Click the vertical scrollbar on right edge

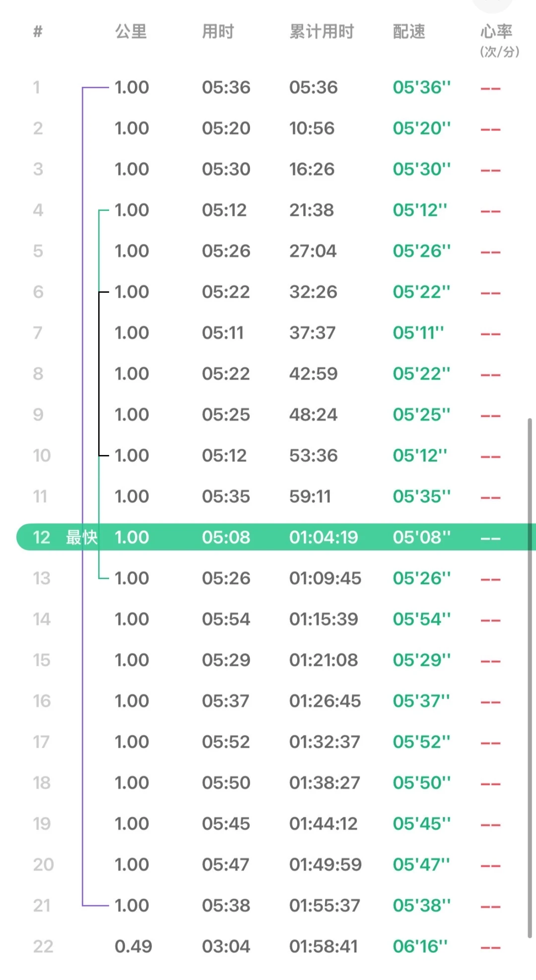(x=530, y=678)
